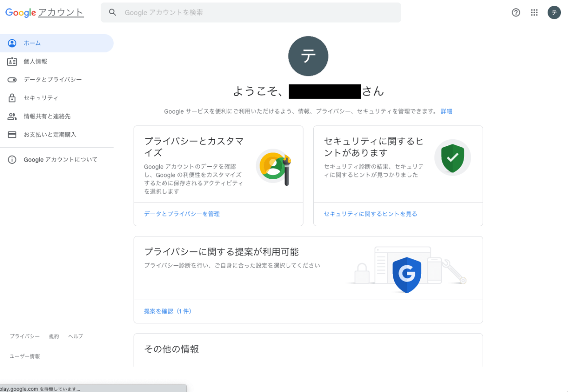
Task: Open 個人情報 in the sidebar
Action: [35, 62]
